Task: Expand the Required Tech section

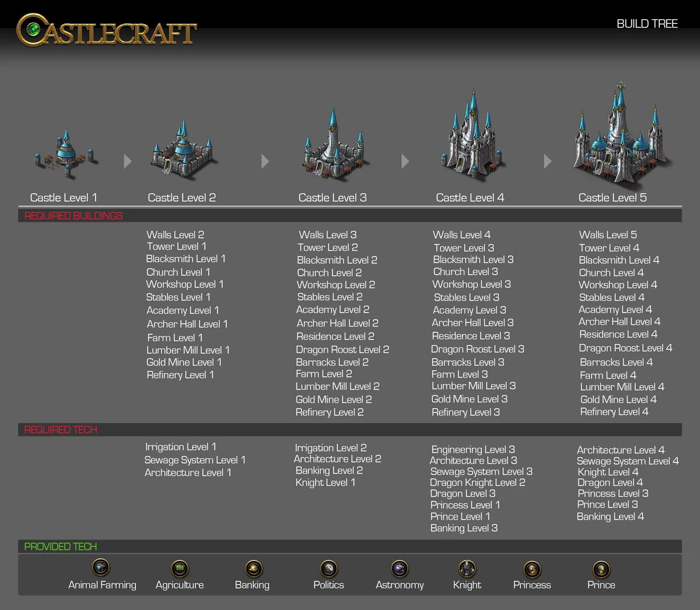Action: (60, 429)
